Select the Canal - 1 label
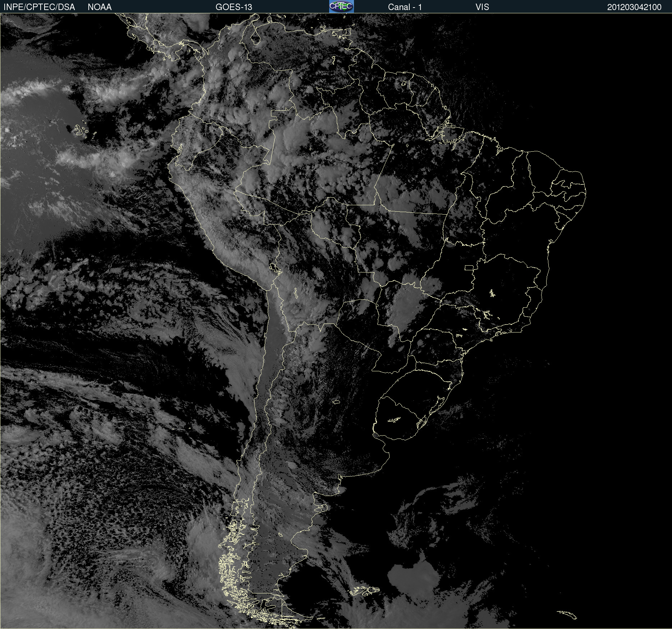 point(405,7)
